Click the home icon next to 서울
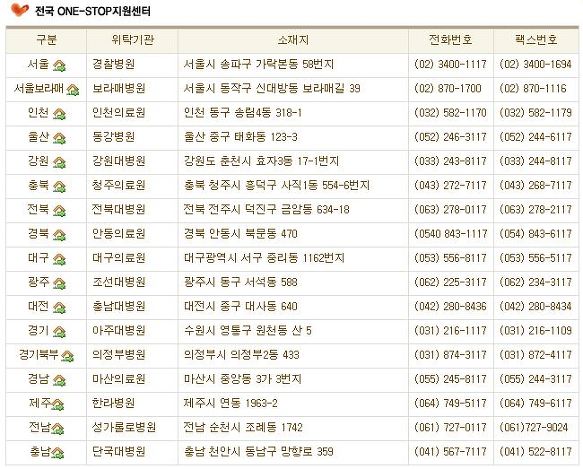Image resolution: width=583 pixels, height=469 pixels. click(x=59, y=66)
